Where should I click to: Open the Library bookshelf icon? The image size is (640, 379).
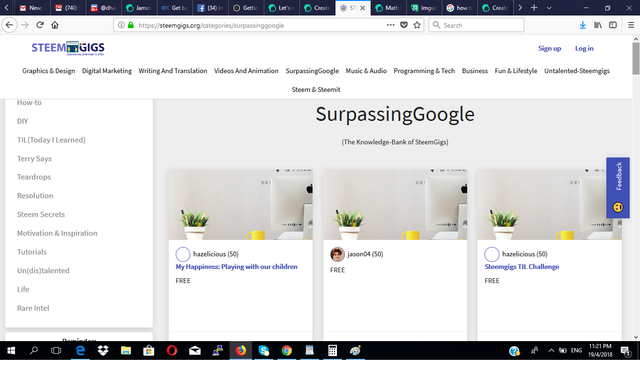[598, 25]
